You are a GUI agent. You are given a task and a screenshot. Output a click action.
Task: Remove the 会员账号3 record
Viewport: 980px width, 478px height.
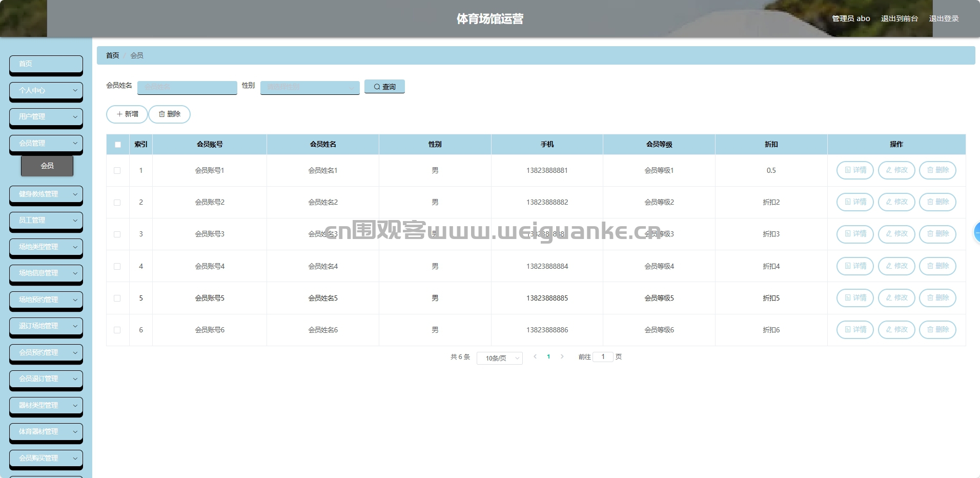[937, 234]
